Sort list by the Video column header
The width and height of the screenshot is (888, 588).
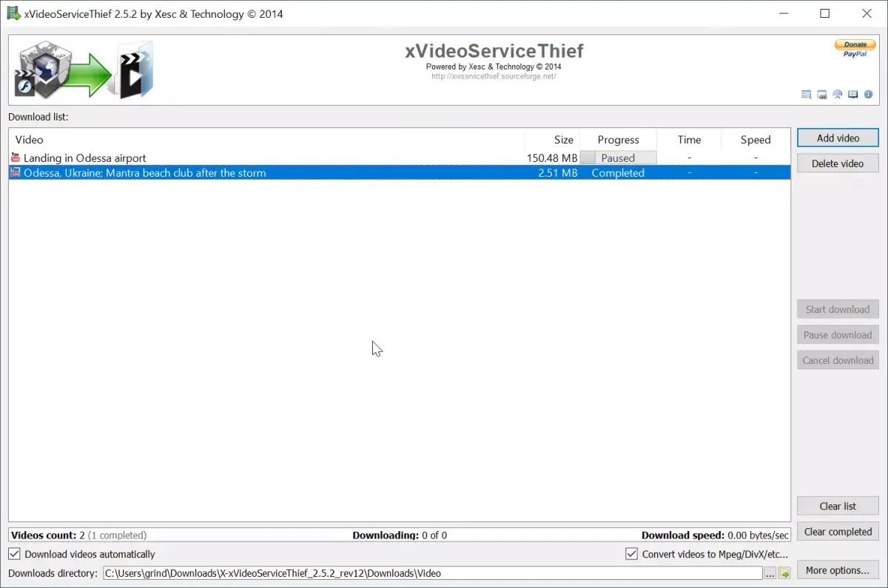[266, 139]
